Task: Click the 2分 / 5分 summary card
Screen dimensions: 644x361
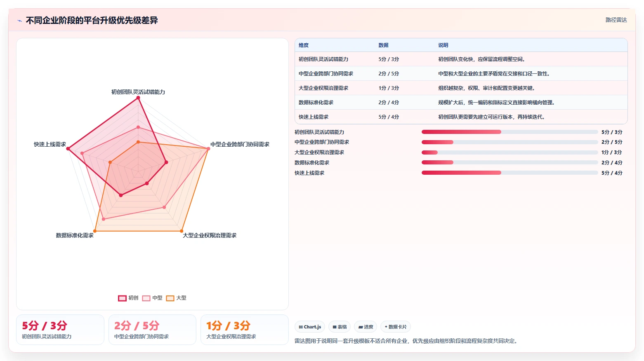Action: pyautogui.click(x=152, y=330)
